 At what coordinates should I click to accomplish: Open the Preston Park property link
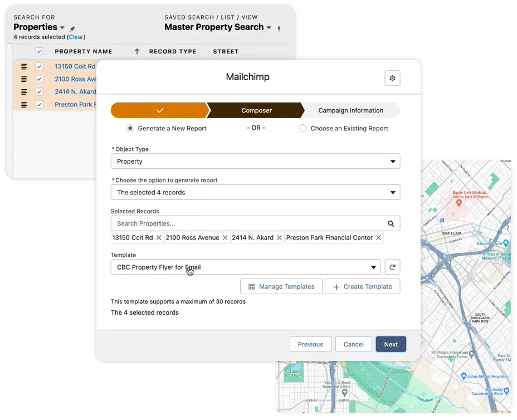pos(75,105)
